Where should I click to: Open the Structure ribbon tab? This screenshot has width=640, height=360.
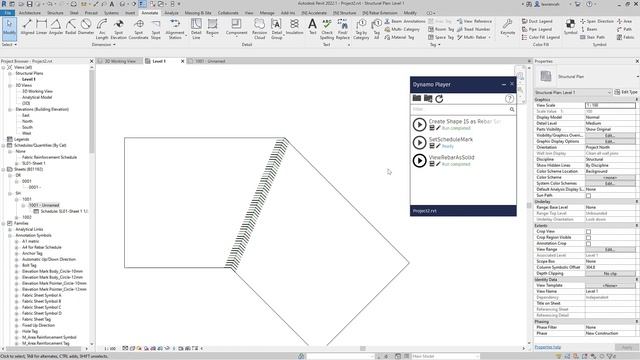tap(55, 13)
